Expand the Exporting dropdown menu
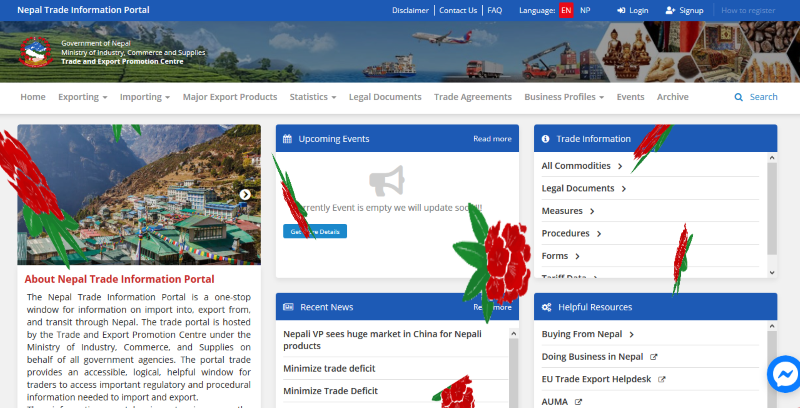The width and height of the screenshot is (800, 408). pyautogui.click(x=83, y=97)
